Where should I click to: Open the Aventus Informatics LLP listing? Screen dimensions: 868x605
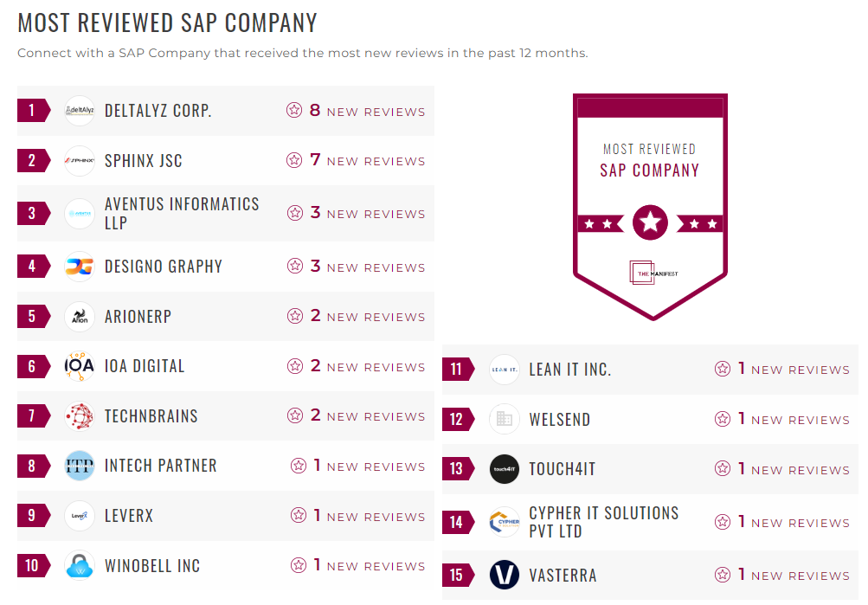click(x=182, y=213)
